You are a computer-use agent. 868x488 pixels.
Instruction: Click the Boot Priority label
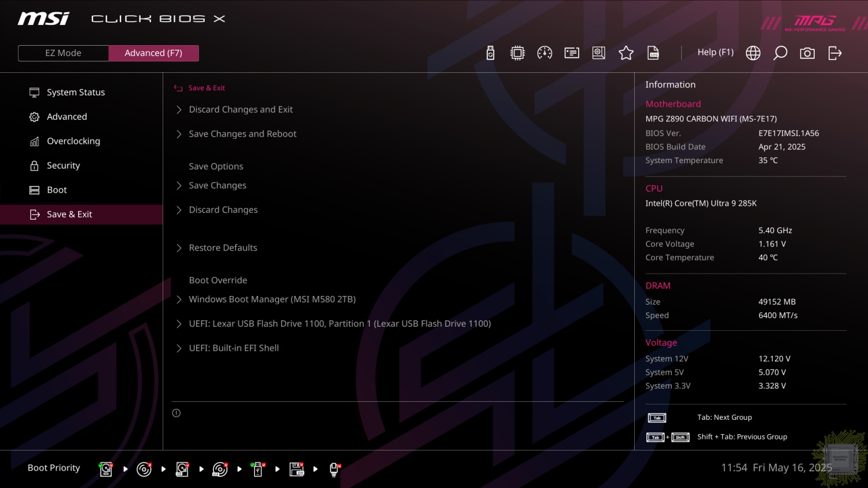click(x=54, y=468)
